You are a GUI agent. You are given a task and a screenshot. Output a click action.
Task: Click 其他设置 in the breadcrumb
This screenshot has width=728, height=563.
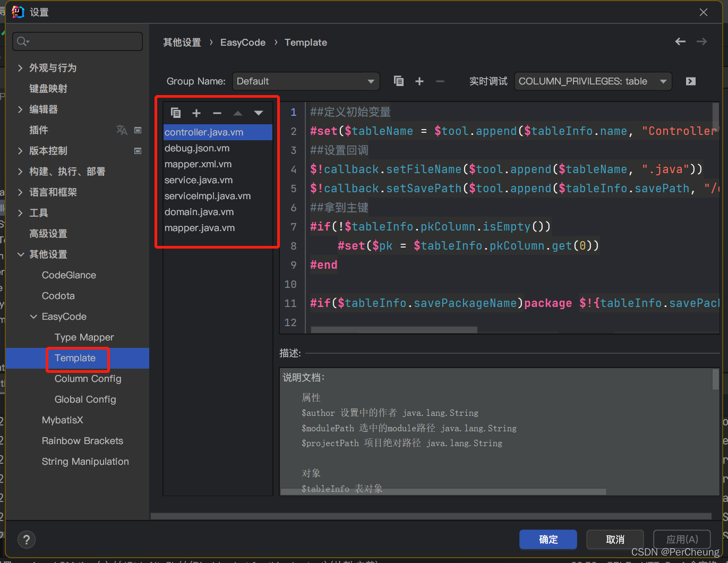click(x=182, y=42)
